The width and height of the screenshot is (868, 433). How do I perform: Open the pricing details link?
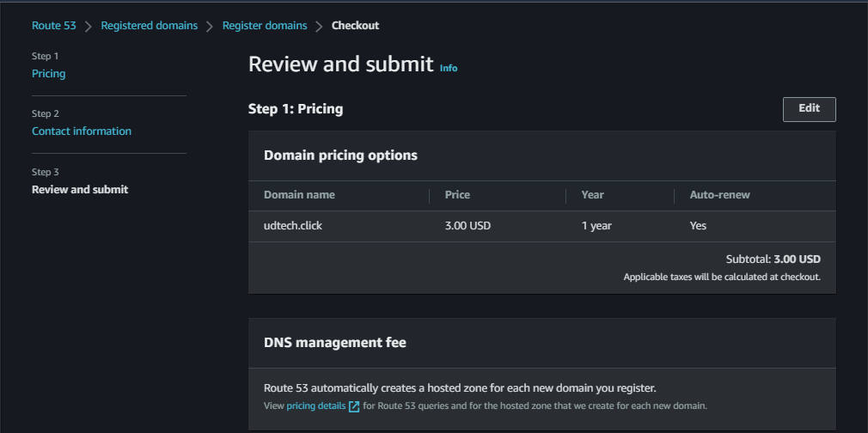pyautogui.click(x=315, y=406)
